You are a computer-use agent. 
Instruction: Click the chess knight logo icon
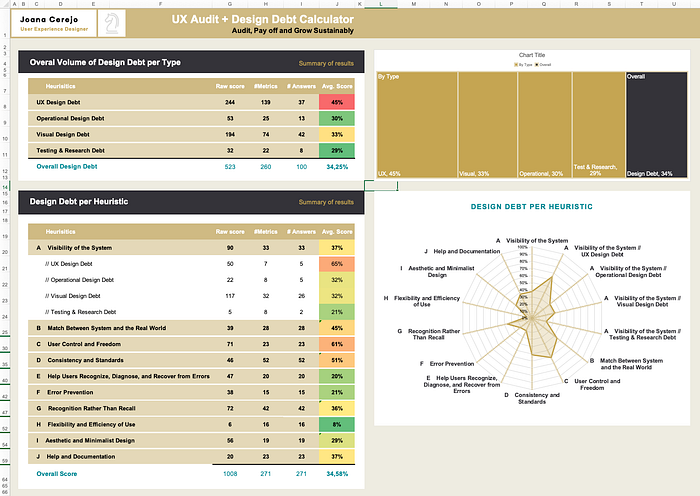click(112, 23)
